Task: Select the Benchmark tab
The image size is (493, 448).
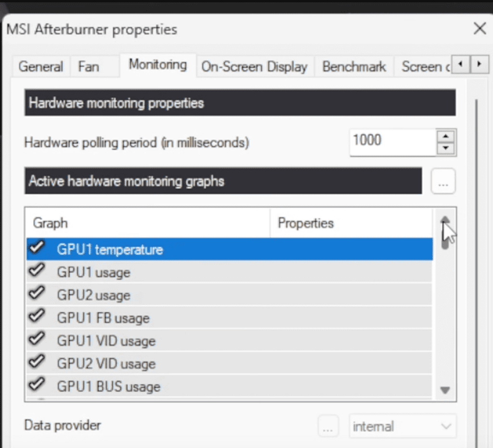Action: click(x=354, y=66)
